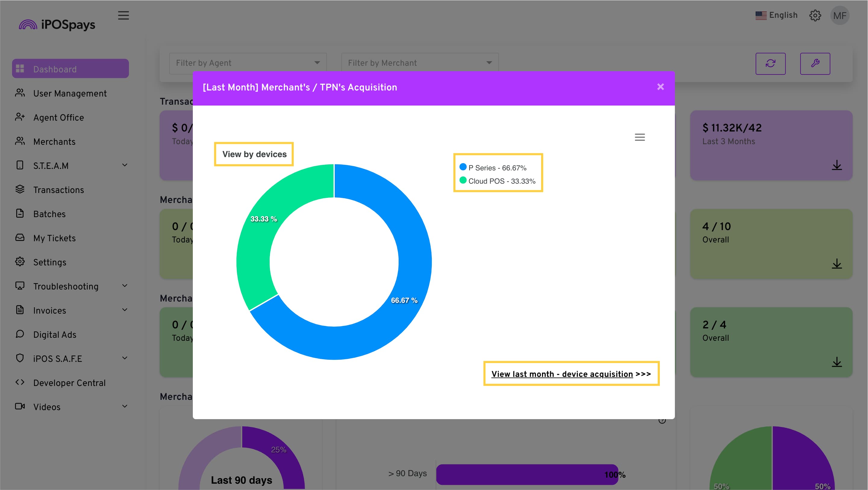Open Developer Central page
Image resolution: width=868 pixels, height=490 pixels.
click(69, 383)
